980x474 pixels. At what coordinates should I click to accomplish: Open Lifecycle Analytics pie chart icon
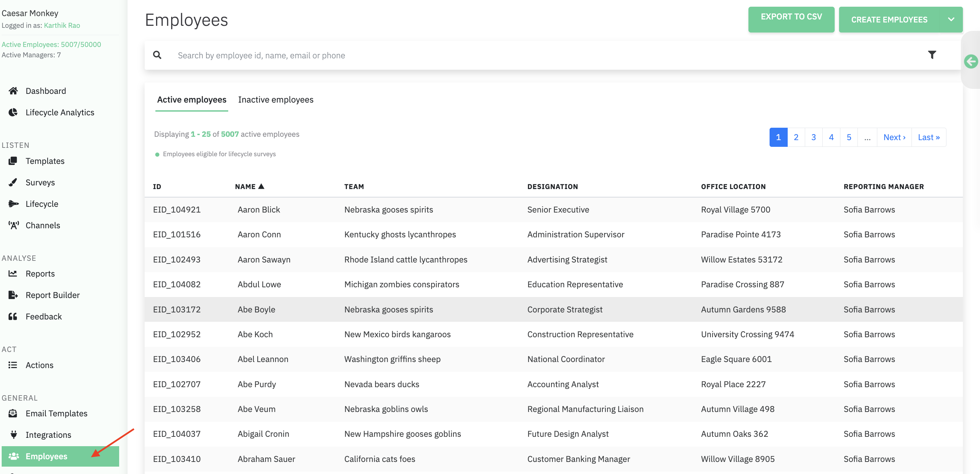click(x=13, y=113)
